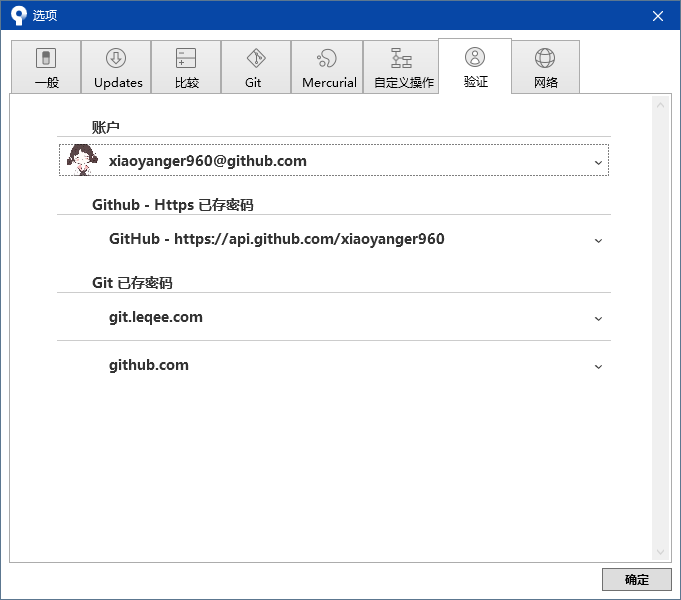Select the Git tab
The height and width of the screenshot is (600, 681).
tap(256, 67)
